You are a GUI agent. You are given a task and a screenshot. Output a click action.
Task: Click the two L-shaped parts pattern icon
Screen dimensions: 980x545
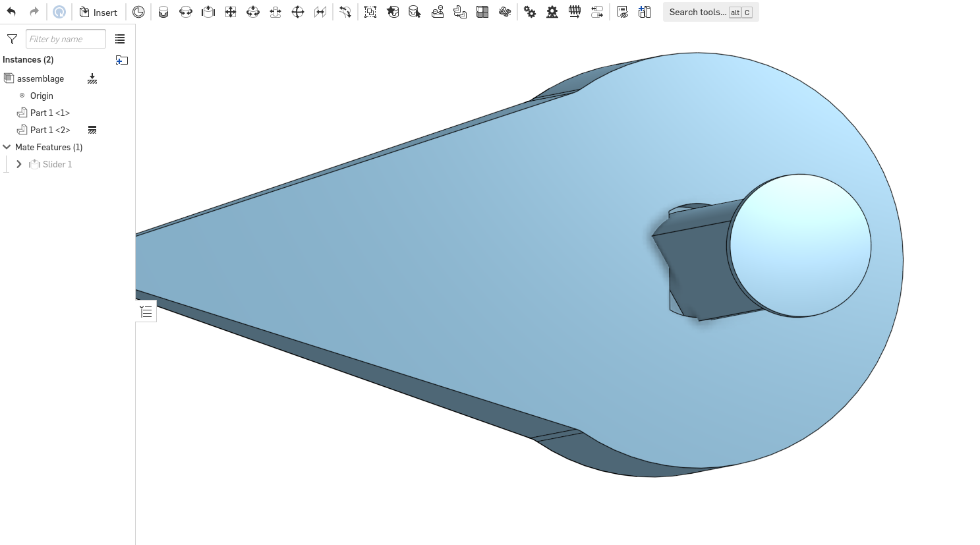460,12
